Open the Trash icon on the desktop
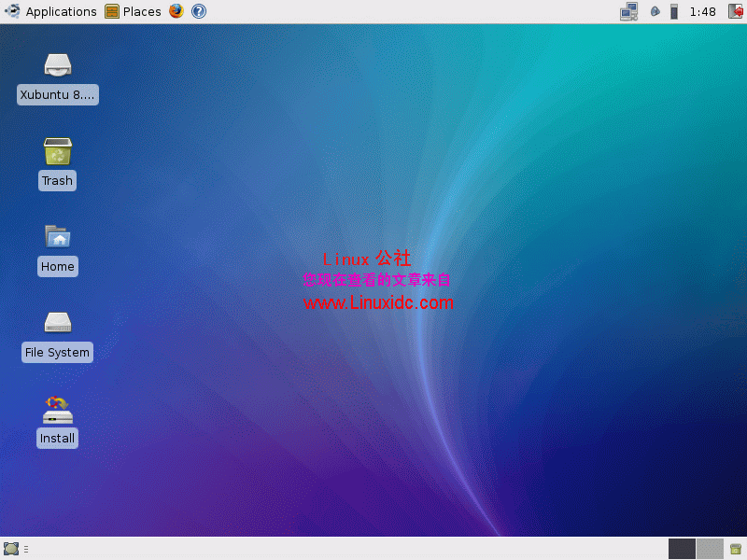Screen dimensions: 747x560 click(x=57, y=152)
